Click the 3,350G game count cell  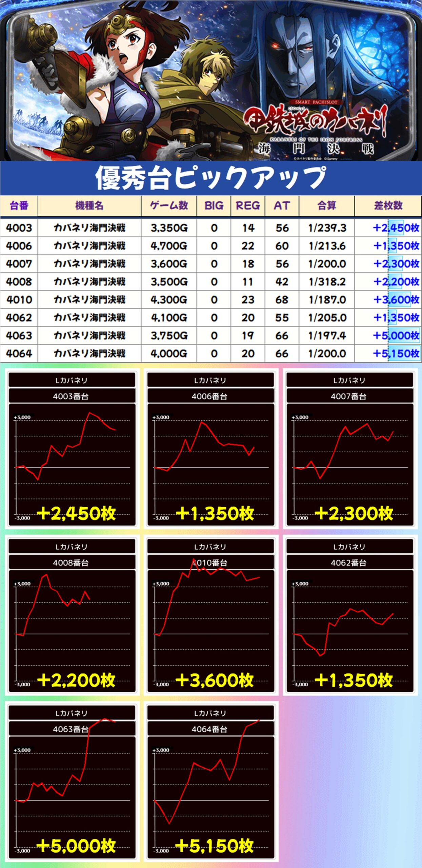[x=169, y=228]
